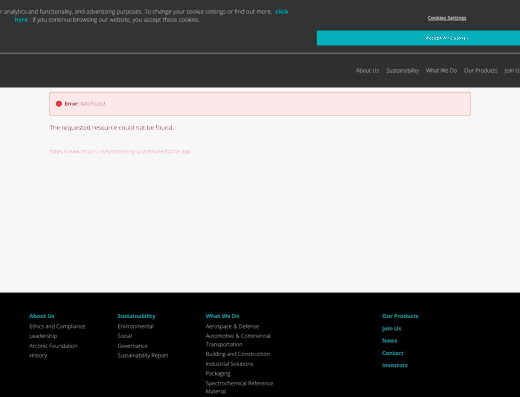The width and height of the screenshot is (520, 397).
Task: Open Automotive & Commercial Transportation footer link
Action: (238, 340)
